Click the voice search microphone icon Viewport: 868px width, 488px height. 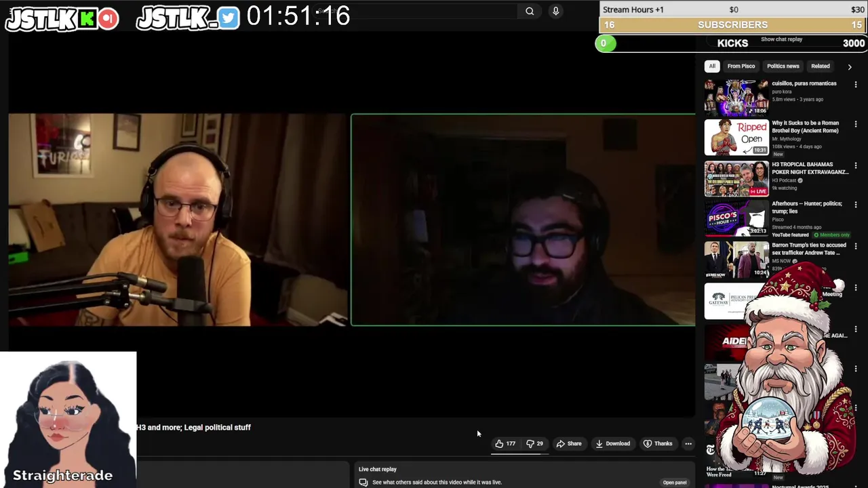(x=555, y=11)
